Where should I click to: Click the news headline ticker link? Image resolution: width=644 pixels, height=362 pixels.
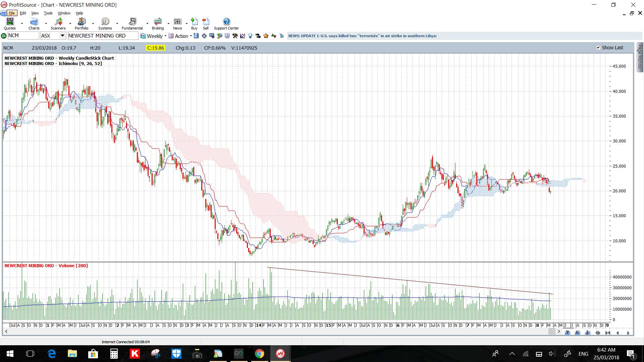(363, 36)
